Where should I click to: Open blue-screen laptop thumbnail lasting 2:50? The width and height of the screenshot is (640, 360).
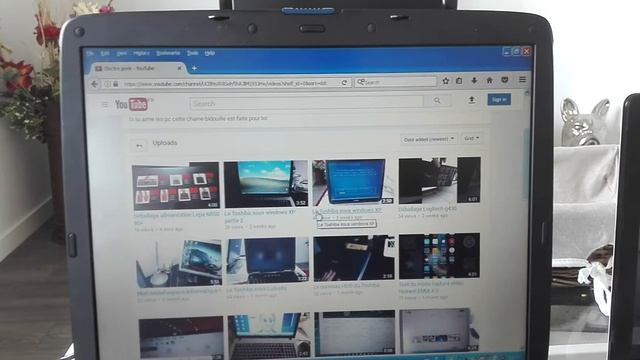click(353, 182)
